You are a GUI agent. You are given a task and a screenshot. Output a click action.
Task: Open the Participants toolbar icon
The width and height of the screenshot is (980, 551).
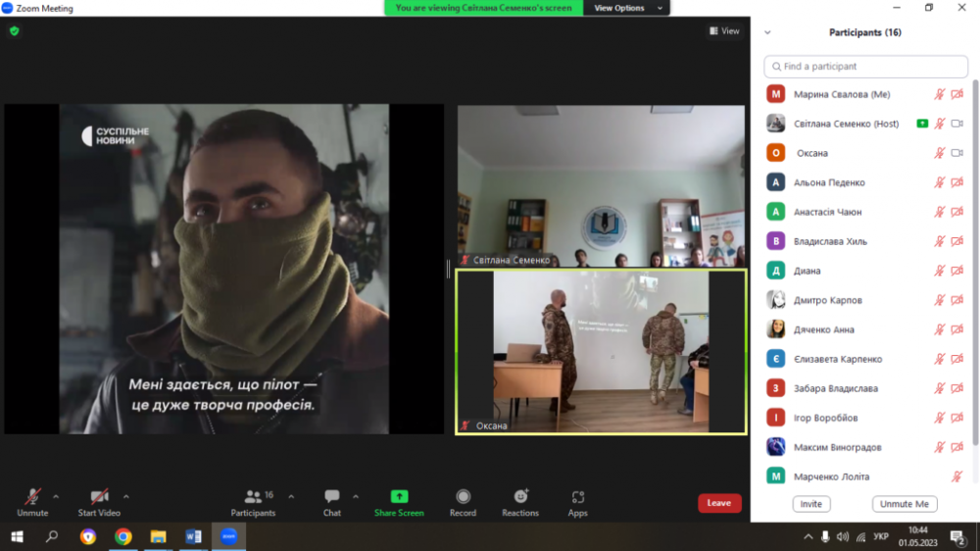tap(254, 497)
